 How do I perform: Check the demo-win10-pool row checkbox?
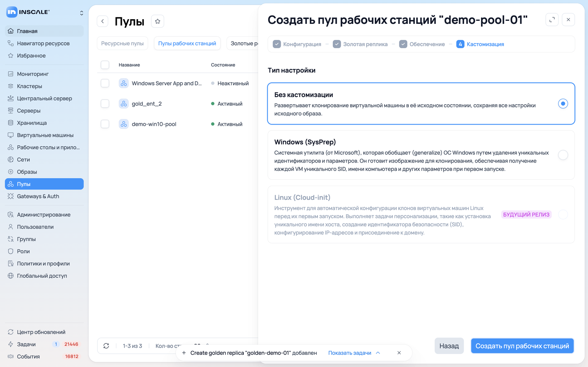point(105,124)
